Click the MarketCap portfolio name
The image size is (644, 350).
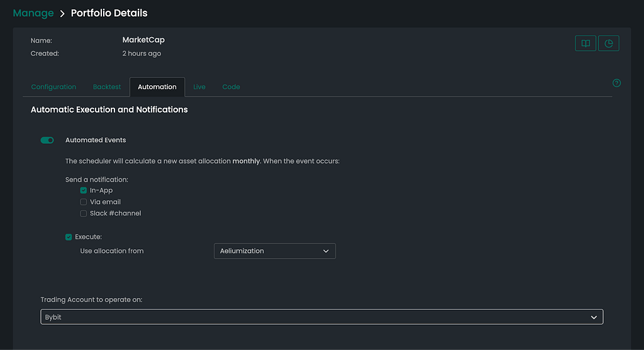143,40
